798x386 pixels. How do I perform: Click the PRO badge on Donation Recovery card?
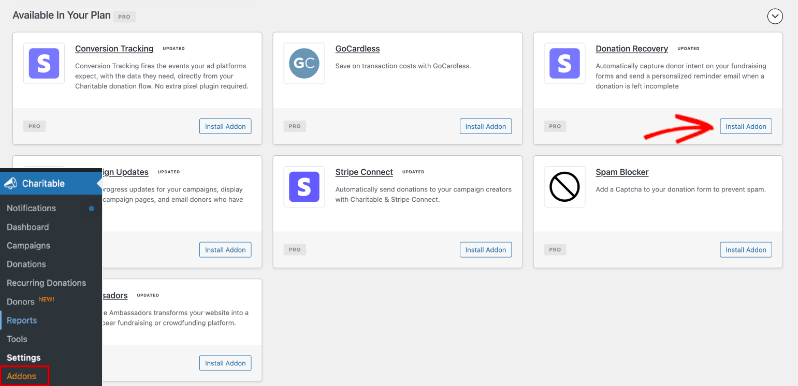coord(555,126)
